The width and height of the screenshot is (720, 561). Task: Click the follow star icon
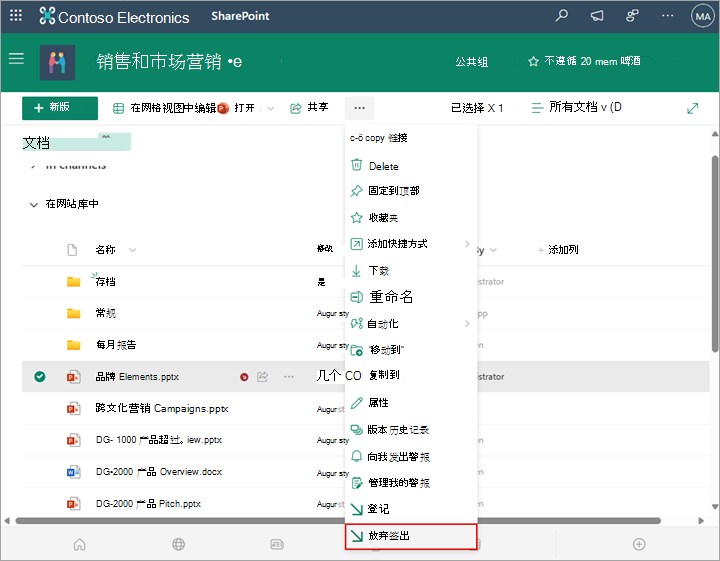tap(533, 62)
